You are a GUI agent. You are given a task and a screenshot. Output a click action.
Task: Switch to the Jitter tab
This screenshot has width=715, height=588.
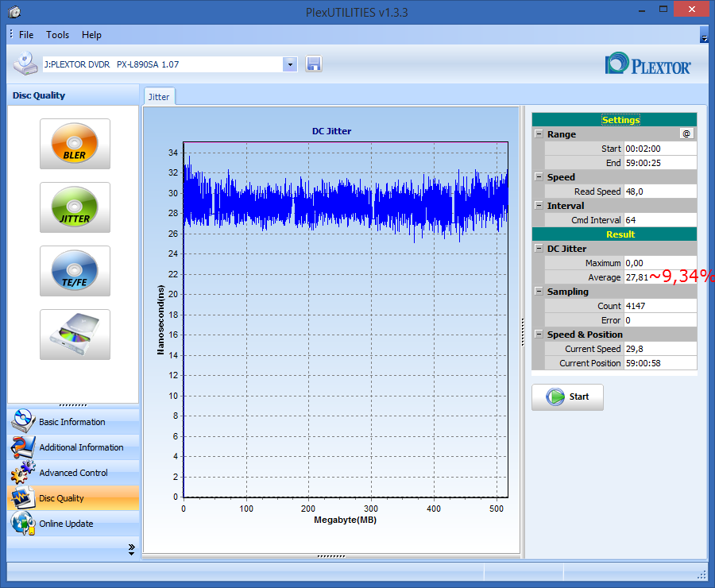click(x=159, y=97)
